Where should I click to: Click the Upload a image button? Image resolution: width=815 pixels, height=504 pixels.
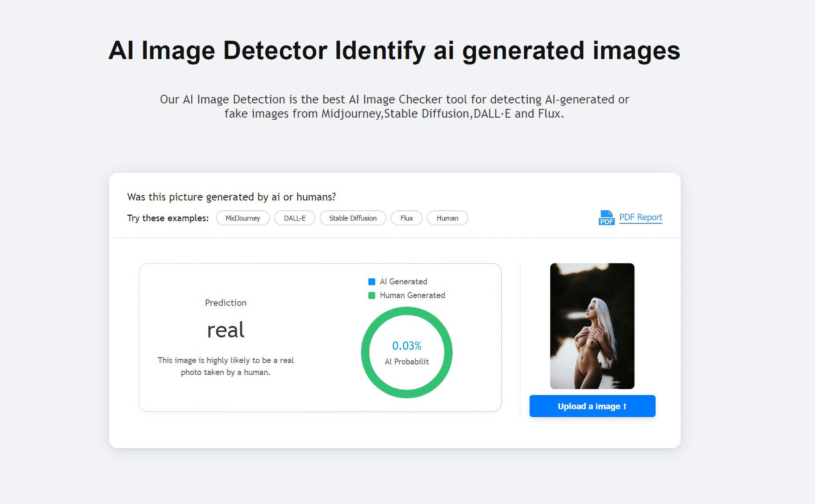tap(592, 406)
